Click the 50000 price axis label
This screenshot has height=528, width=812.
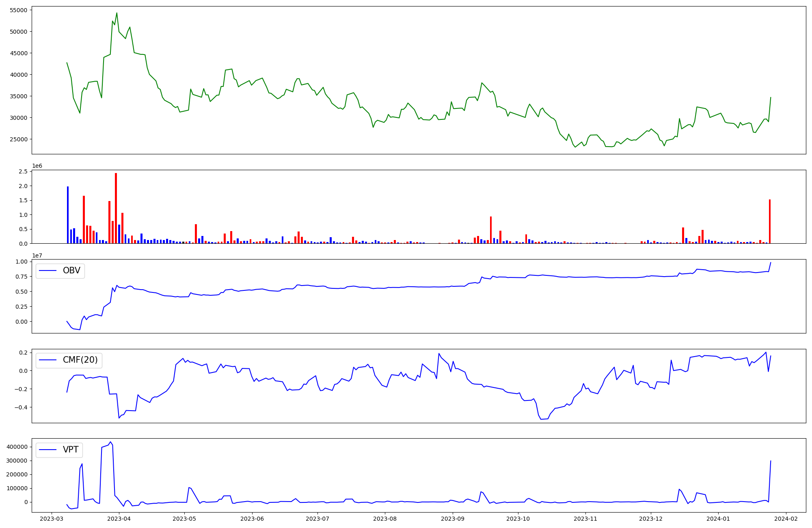point(18,32)
